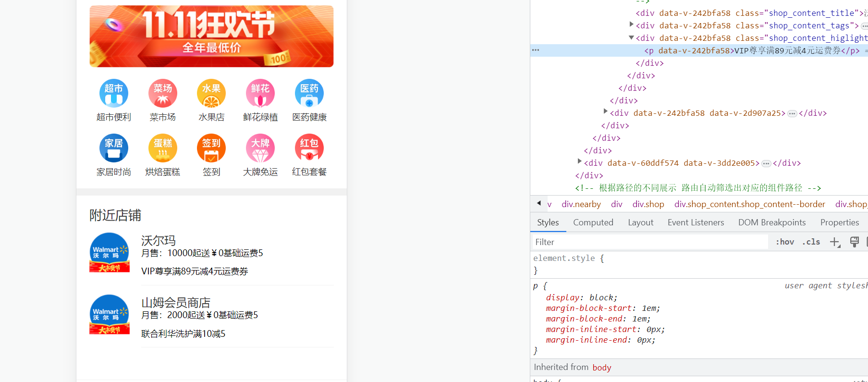
Task: Click 山姆会员商店 monthly sales line text
Action: tap(199, 315)
